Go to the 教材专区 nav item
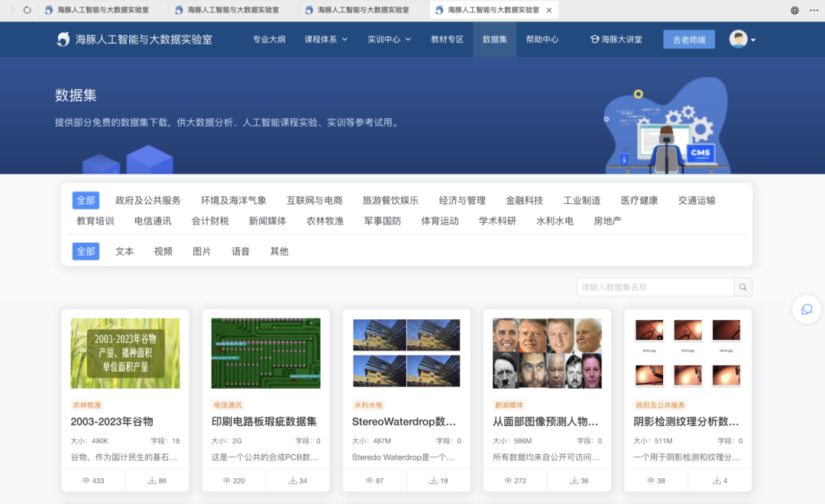This screenshot has height=504, width=825. pyautogui.click(x=447, y=39)
